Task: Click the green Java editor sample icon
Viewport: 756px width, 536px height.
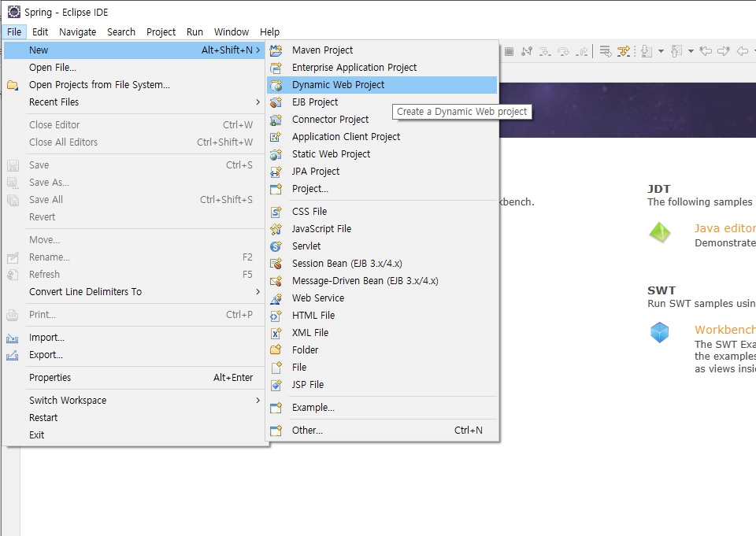Action: (x=660, y=233)
